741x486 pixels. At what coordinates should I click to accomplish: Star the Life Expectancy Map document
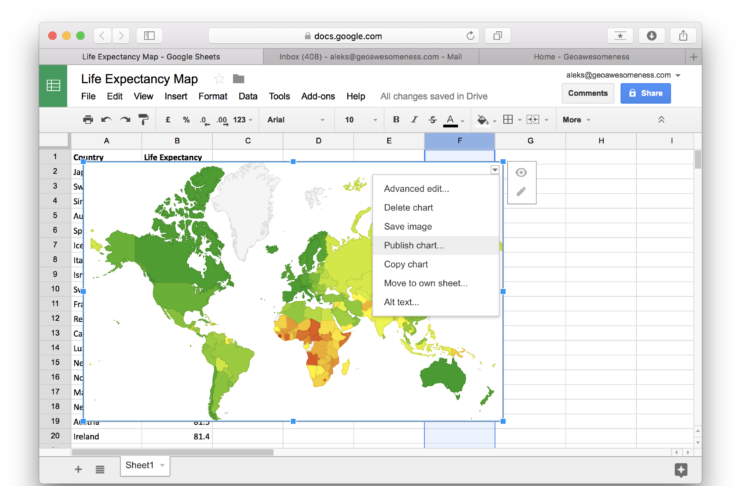(219, 79)
